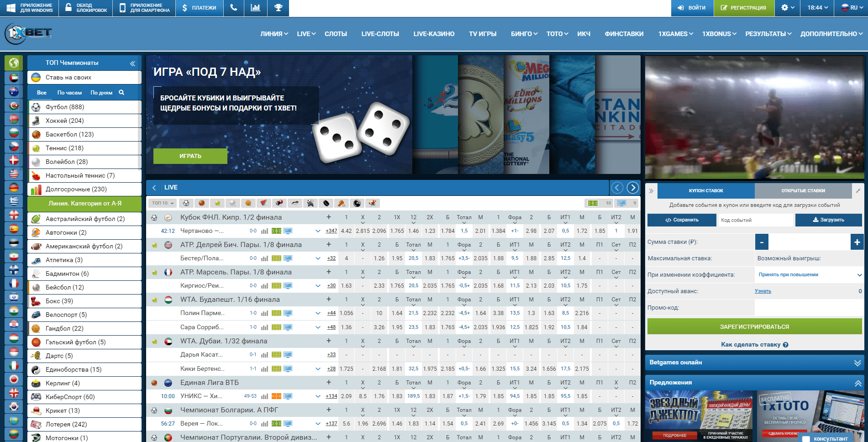Open the СЛОТЫ menu item
Image resolution: width=868 pixels, height=442 pixels.
pyautogui.click(x=336, y=34)
